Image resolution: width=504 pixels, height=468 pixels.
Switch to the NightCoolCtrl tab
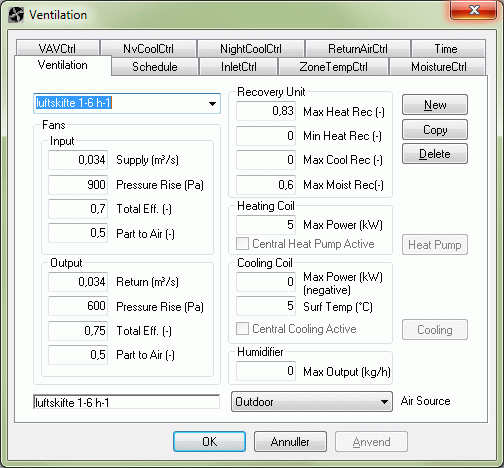[251, 48]
